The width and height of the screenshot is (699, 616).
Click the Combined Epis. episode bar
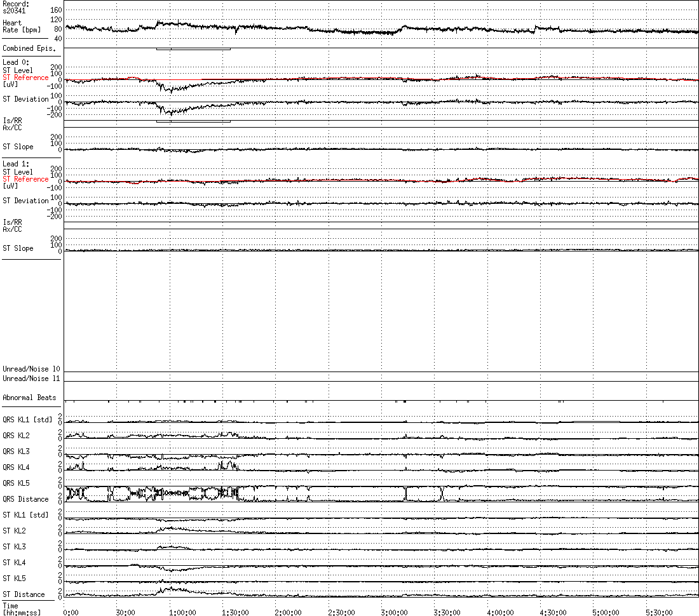[193, 49]
